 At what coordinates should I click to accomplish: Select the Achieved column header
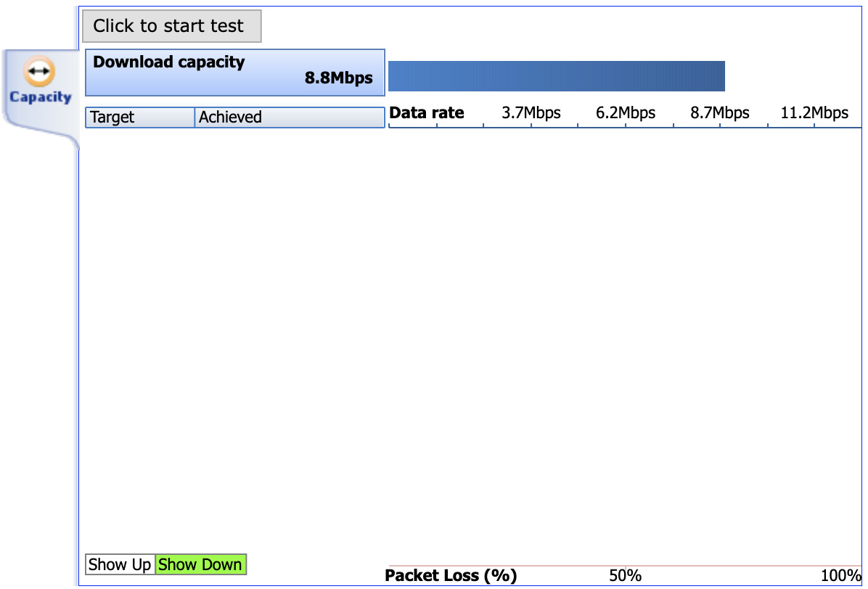click(x=290, y=118)
